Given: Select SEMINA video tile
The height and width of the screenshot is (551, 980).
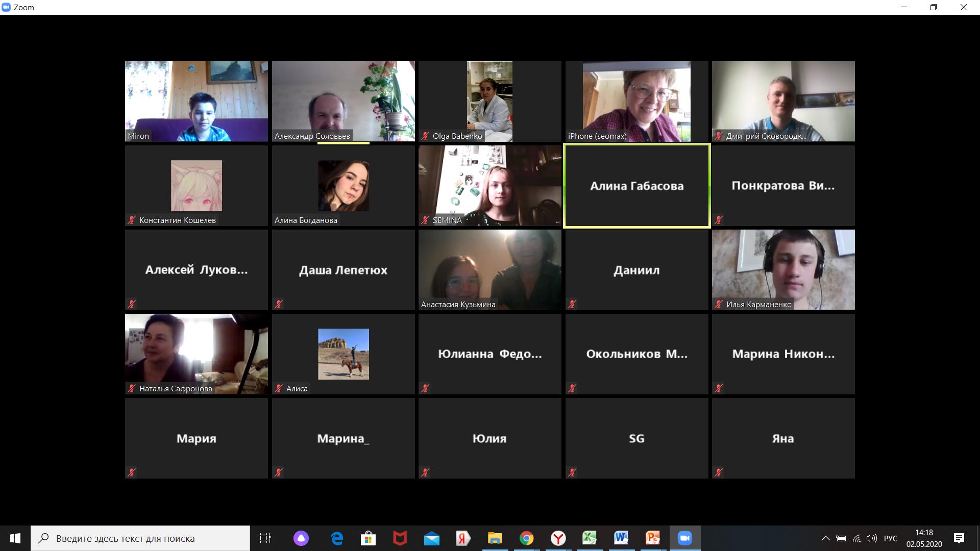Looking at the screenshot, I should pos(490,186).
